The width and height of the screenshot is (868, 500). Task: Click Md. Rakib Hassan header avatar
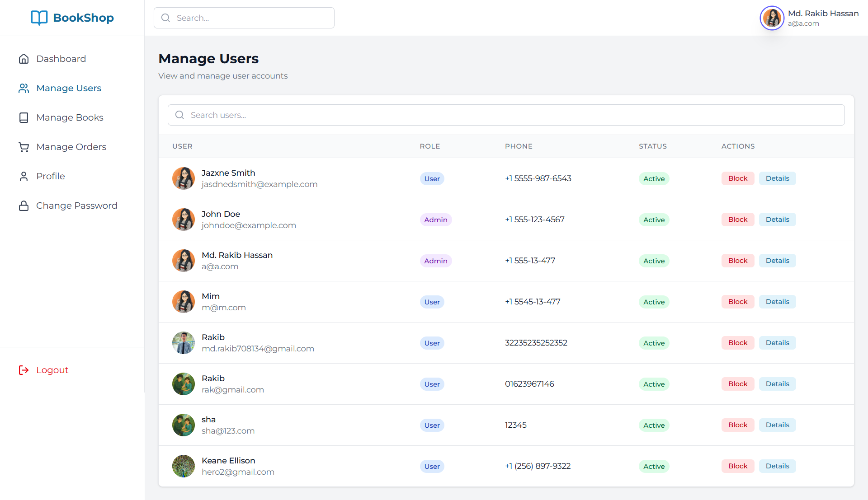[772, 18]
